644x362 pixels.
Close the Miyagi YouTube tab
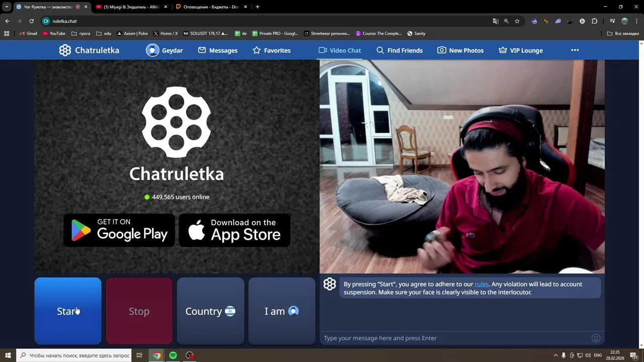coord(166,7)
